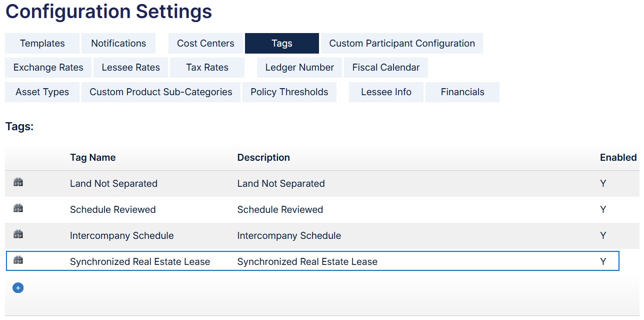Select Custom Participant Configuration tab
Screen dimensions: 644x320
click(x=402, y=44)
